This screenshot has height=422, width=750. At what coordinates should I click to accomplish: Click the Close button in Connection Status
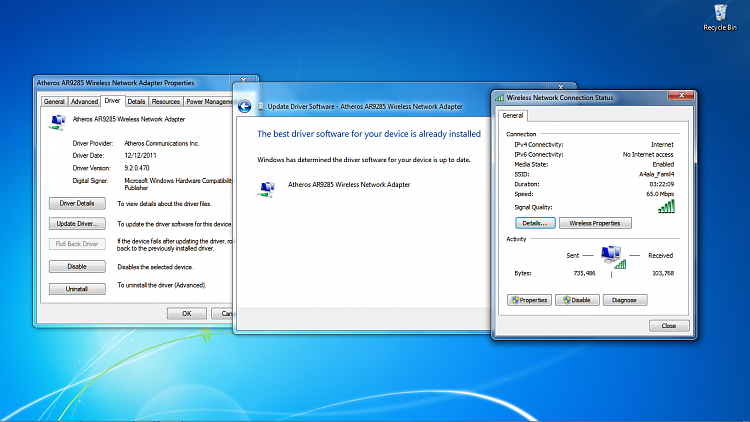(669, 326)
